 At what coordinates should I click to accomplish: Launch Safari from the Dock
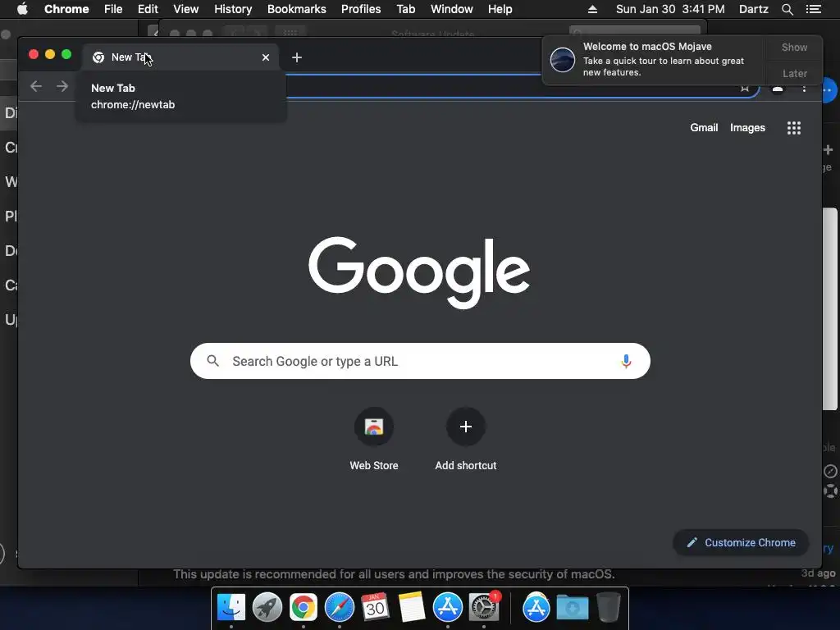click(x=339, y=608)
